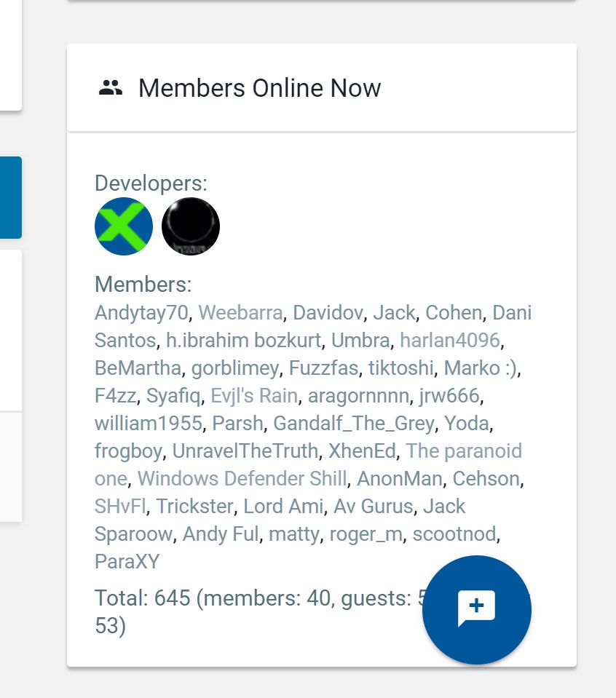Viewport: 616px width, 698px height.
Task: Click the tiktoshi member link
Action: (x=400, y=368)
